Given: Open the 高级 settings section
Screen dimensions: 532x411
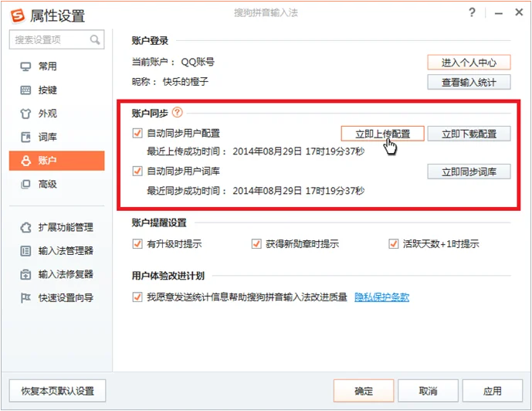Looking at the screenshot, I should [47, 184].
